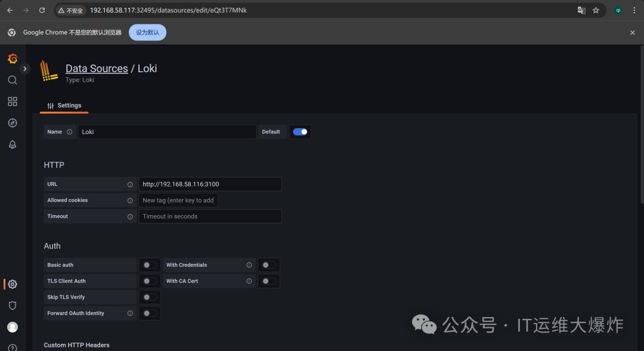644x351 pixels.
Task: Click Custom HTTP Headers heading
Action: pos(77,345)
